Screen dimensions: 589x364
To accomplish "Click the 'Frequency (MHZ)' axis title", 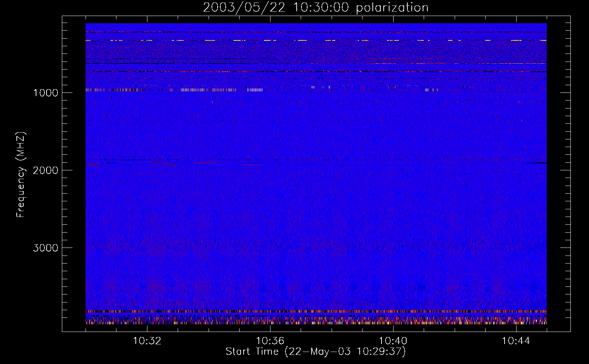I will point(21,175).
